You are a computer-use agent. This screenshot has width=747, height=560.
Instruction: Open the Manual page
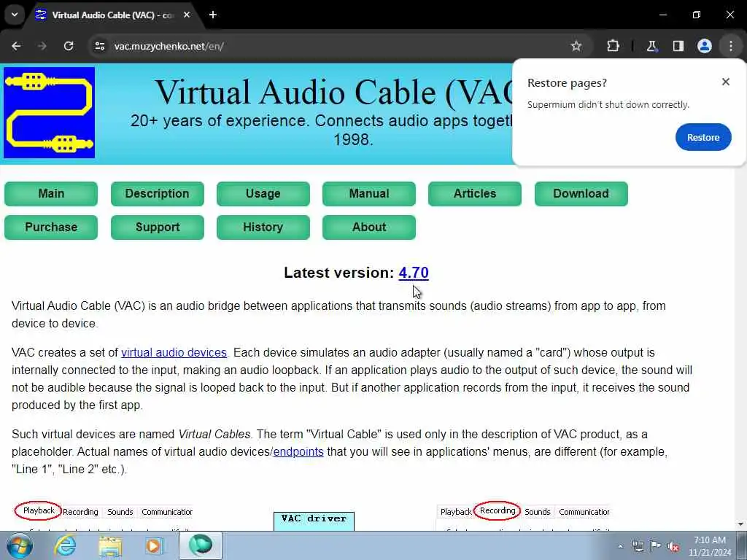(368, 194)
